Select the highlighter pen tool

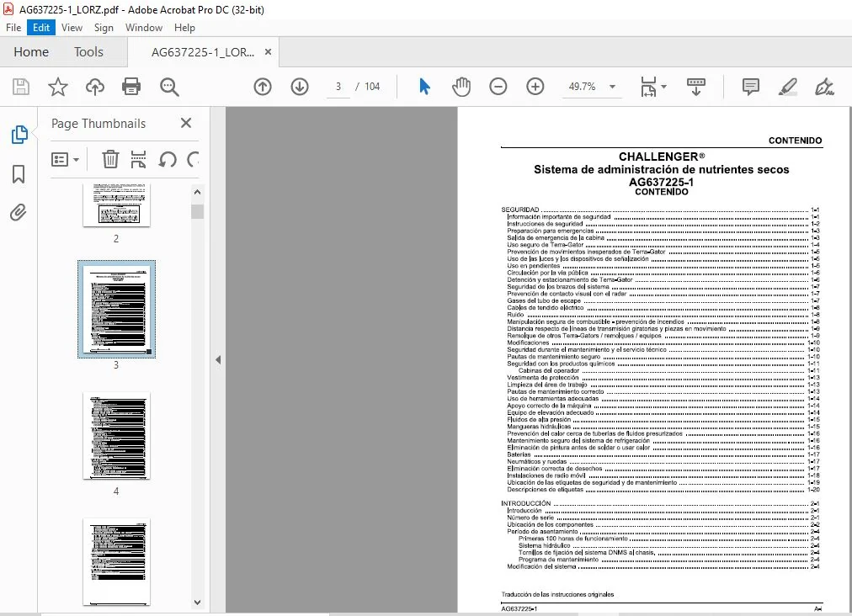pos(787,87)
